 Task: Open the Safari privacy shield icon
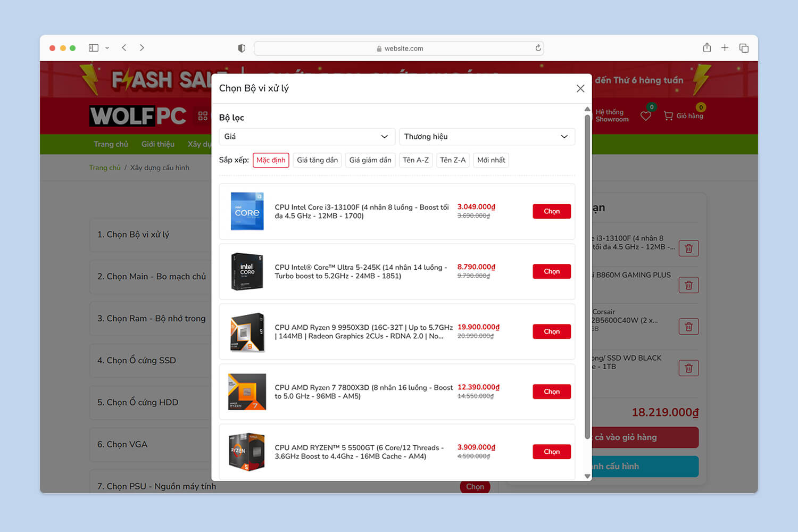coord(242,48)
